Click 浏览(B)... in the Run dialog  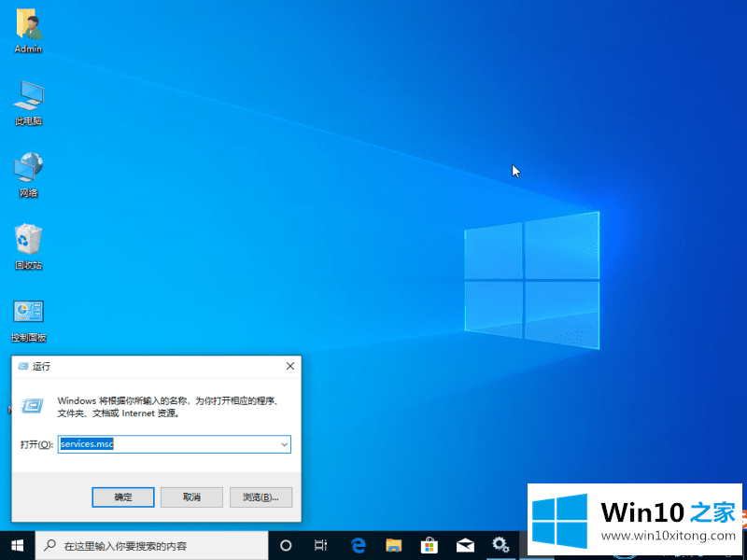[261, 497]
